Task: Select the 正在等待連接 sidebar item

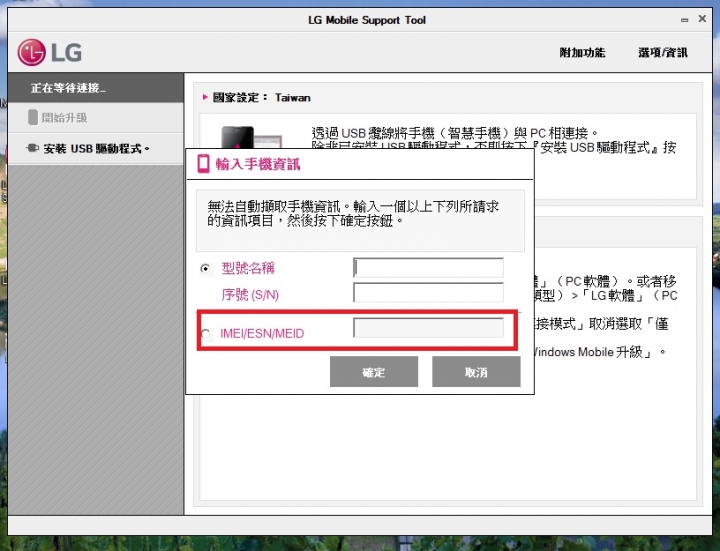Action: coord(96,88)
